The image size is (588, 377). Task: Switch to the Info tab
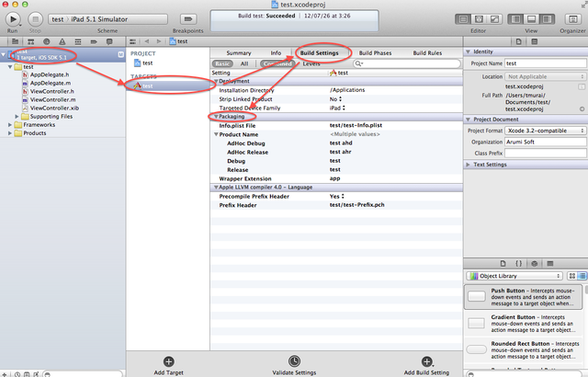coord(276,53)
